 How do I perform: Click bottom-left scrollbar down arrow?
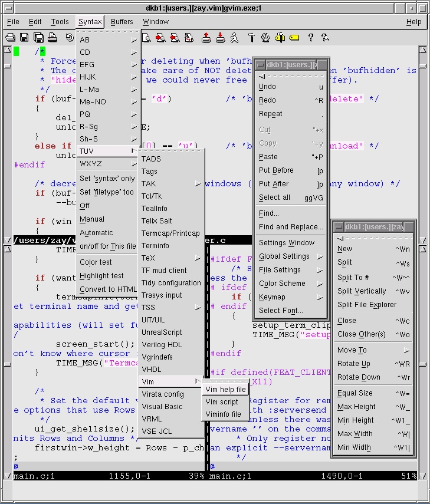(x=8, y=476)
